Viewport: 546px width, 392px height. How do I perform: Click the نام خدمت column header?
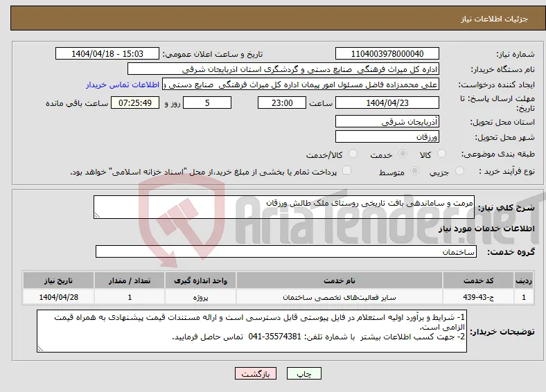339,280
